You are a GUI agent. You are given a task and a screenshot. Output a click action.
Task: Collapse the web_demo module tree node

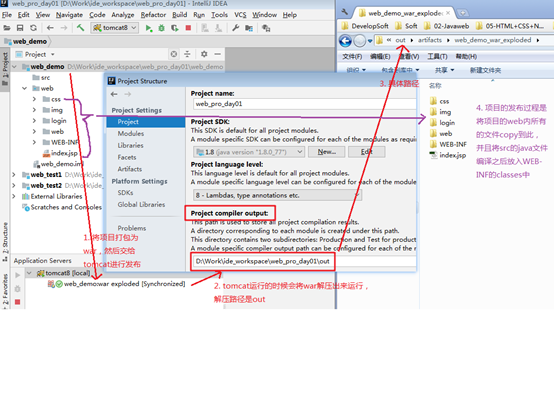pos(14,66)
